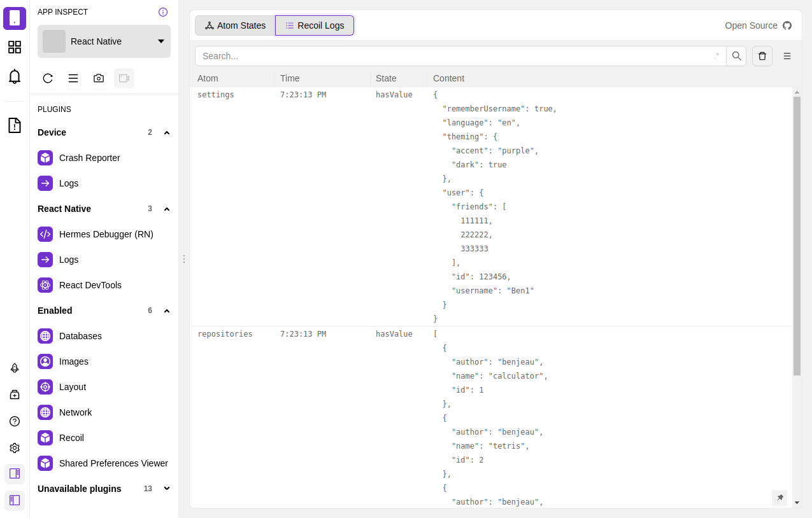The width and height of the screenshot is (812, 518).
Task: Open the Shared Preferences Viewer plugin
Action: coord(104,463)
